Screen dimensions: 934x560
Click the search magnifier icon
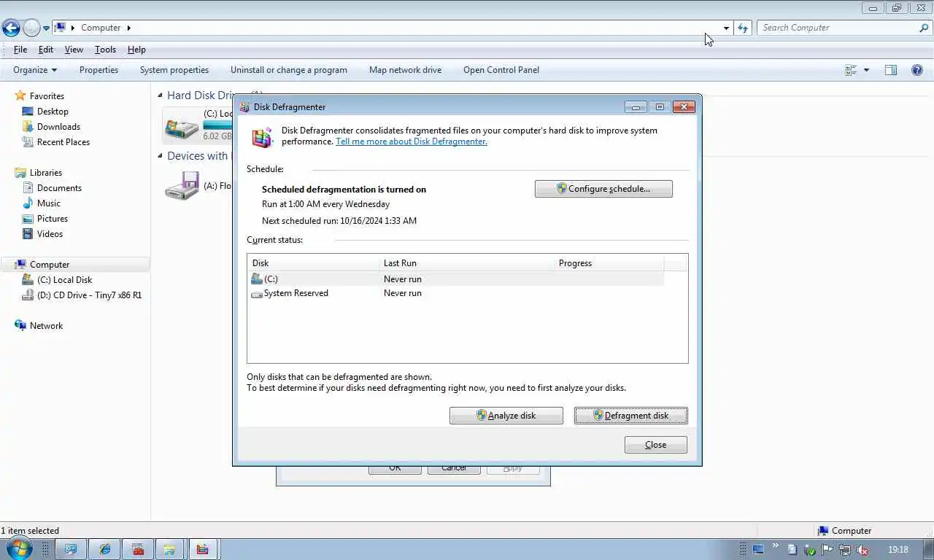(x=924, y=28)
